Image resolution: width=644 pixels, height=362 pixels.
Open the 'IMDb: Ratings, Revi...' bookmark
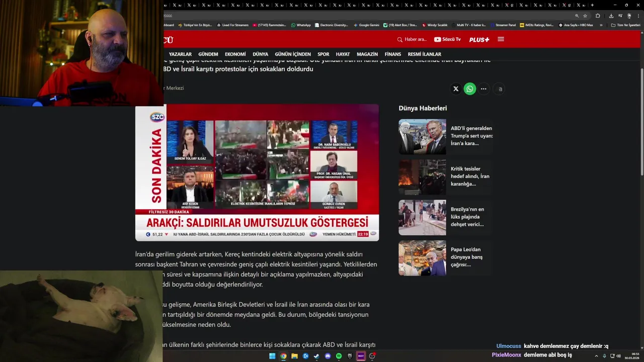pos(536,25)
